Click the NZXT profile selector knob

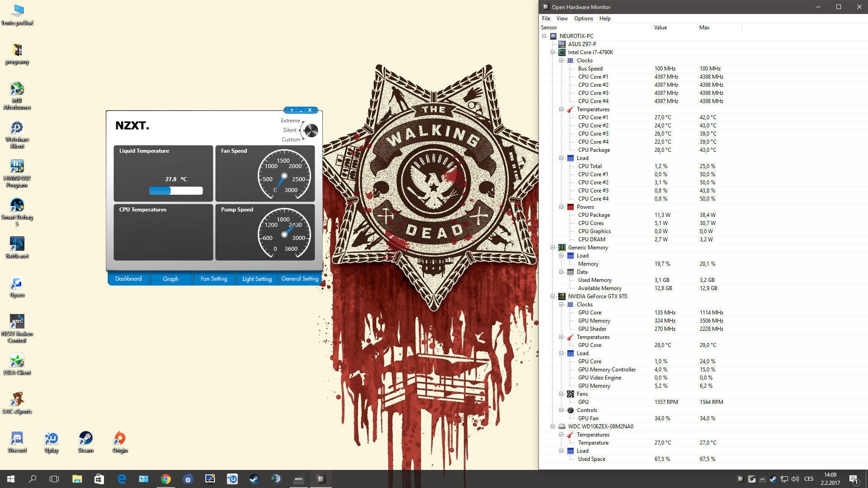311,130
